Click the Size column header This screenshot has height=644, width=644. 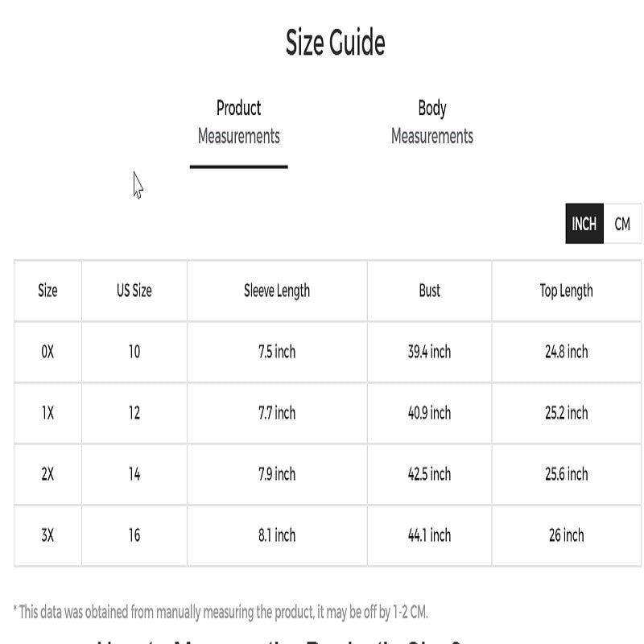click(x=47, y=291)
